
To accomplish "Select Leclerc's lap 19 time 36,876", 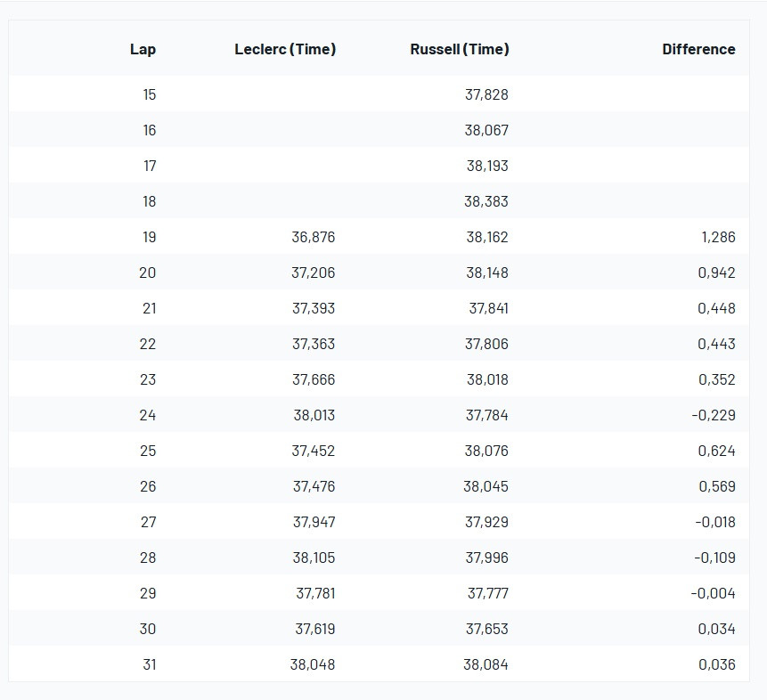I will coord(314,237).
